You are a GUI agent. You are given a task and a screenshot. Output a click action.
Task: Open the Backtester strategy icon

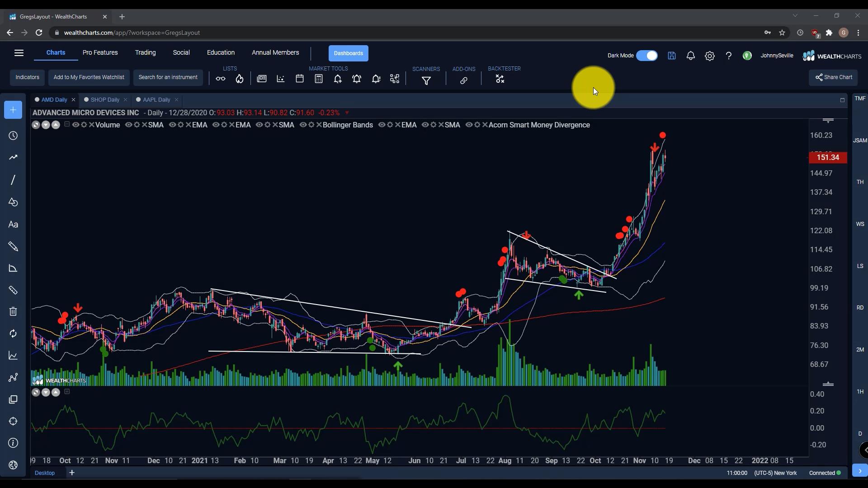[500, 79]
